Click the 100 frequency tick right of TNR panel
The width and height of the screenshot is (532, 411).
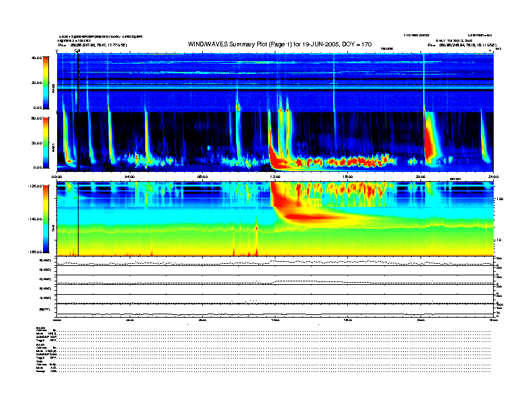(500, 199)
